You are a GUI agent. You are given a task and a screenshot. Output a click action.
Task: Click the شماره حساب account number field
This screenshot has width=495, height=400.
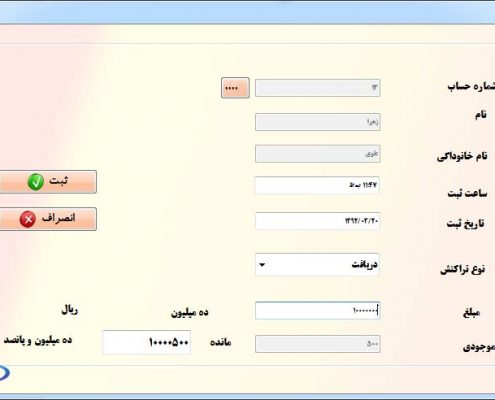click(317, 88)
